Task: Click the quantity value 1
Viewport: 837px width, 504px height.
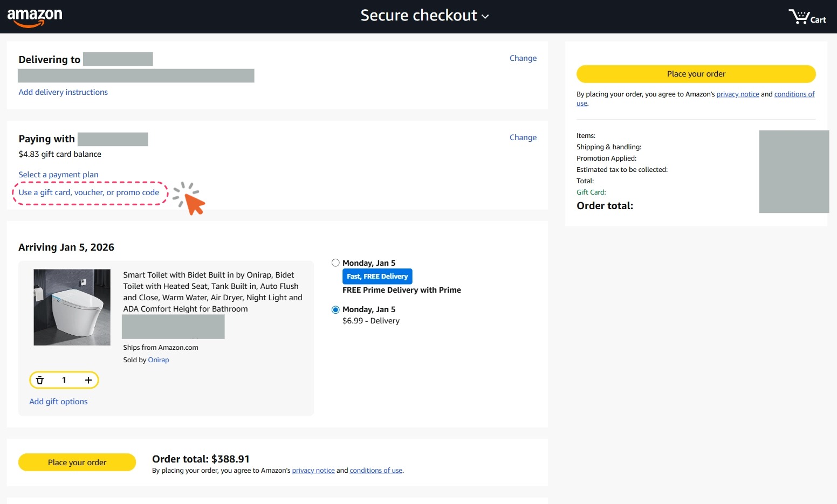Action: tap(64, 380)
